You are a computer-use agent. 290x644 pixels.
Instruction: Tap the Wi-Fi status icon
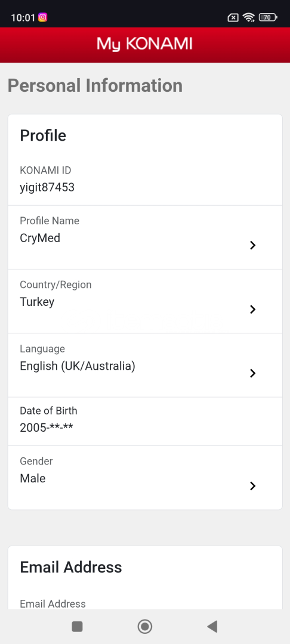[248, 17]
